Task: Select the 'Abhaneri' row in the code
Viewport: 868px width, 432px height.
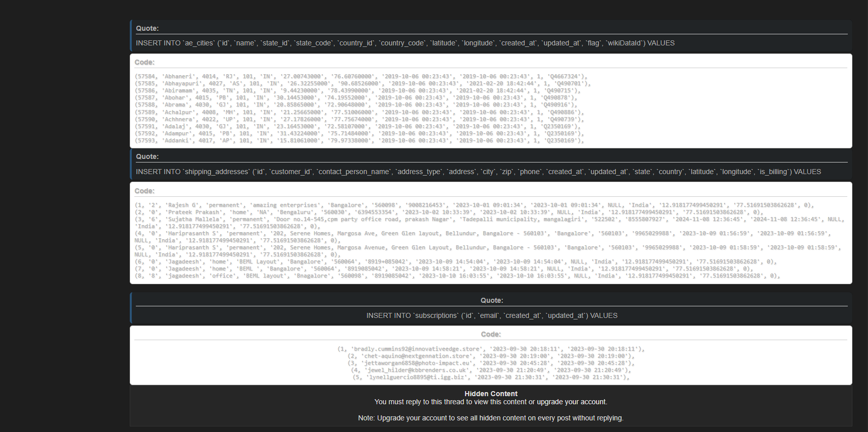Action: point(361,77)
